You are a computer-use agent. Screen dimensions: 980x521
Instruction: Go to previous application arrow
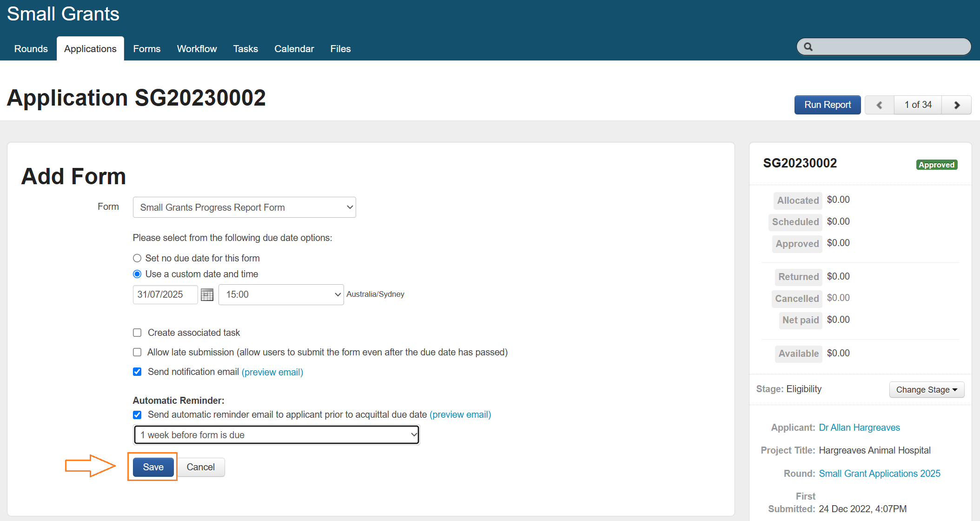(x=879, y=105)
